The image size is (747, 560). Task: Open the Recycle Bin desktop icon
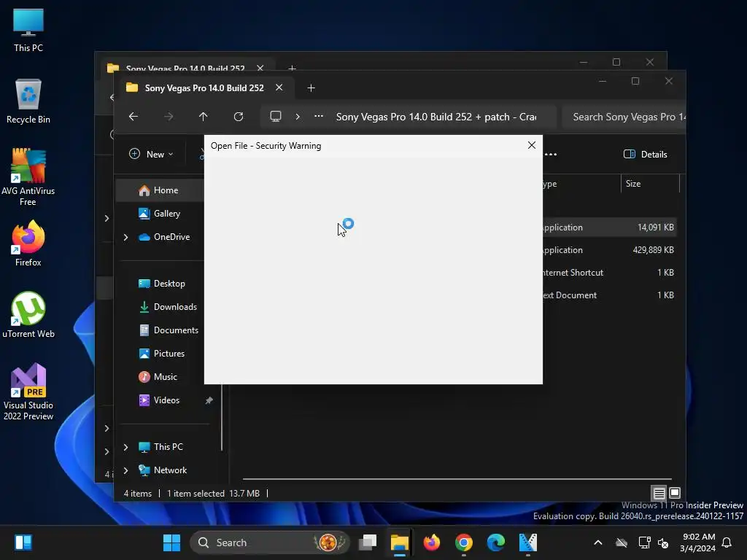[x=28, y=101]
